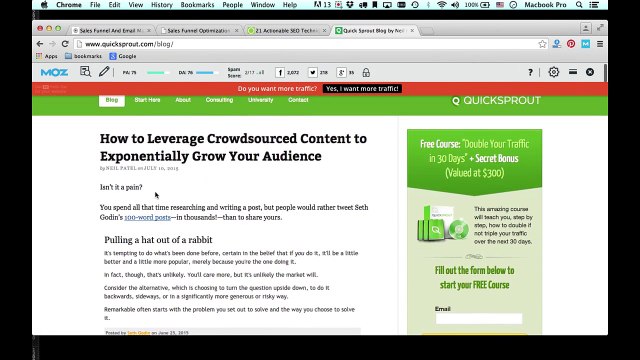Click the Twitter share count icon
Screen dimensions: 640x360
pyautogui.click(x=312, y=73)
